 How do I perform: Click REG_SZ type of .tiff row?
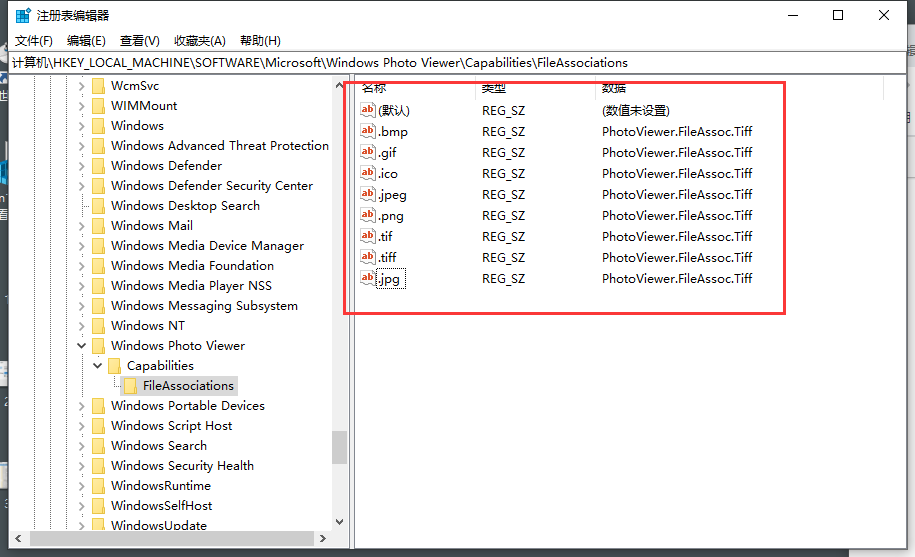[x=503, y=257]
